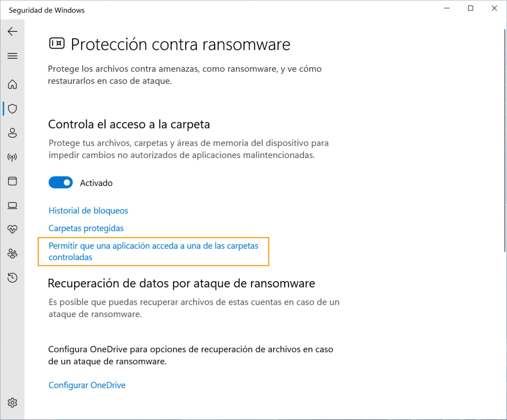The height and width of the screenshot is (420, 507).
Task: Open Virus and threat protection shield icon
Action: click(12, 109)
